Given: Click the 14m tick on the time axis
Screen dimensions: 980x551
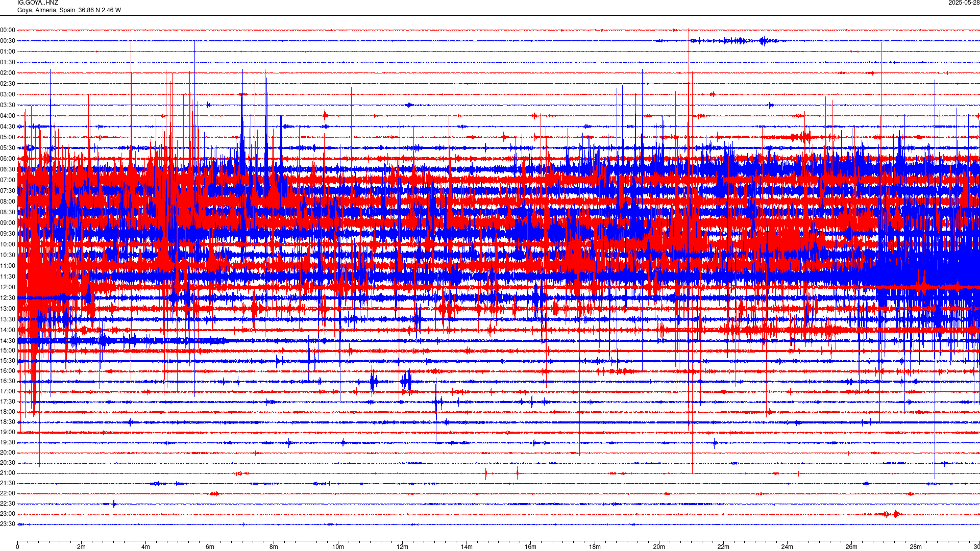Looking at the screenshot, I should [x=467, y=547].
